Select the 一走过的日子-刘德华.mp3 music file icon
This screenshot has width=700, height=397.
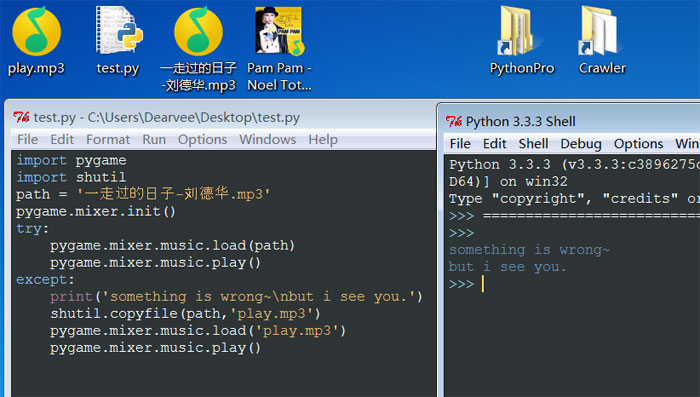coord(198,48)
